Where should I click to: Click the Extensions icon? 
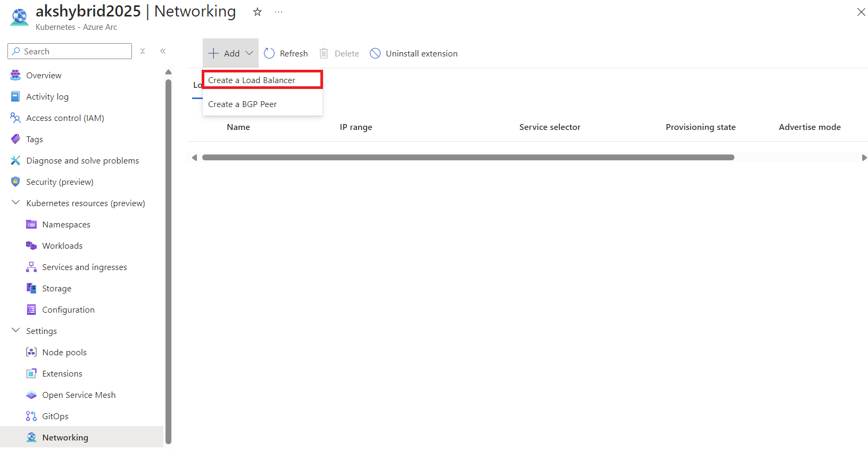pyautogui.click(x=31, y=373)
